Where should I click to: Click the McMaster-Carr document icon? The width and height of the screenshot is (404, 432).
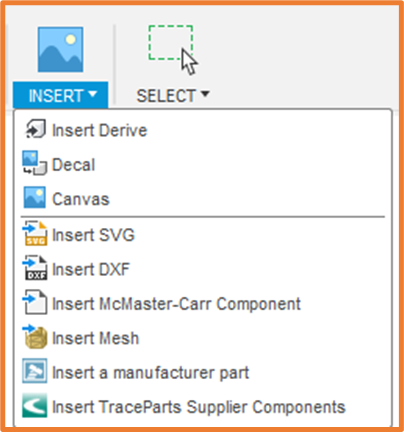point(35,302)
